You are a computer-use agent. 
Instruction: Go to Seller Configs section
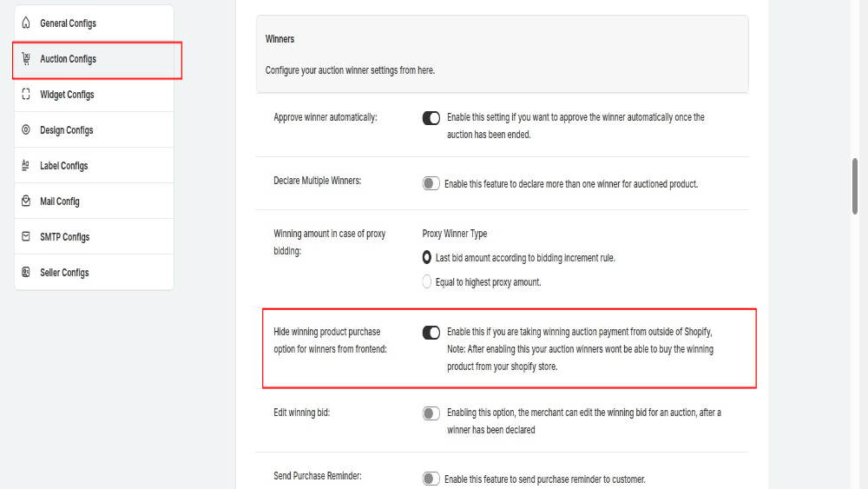pos(94,272)
